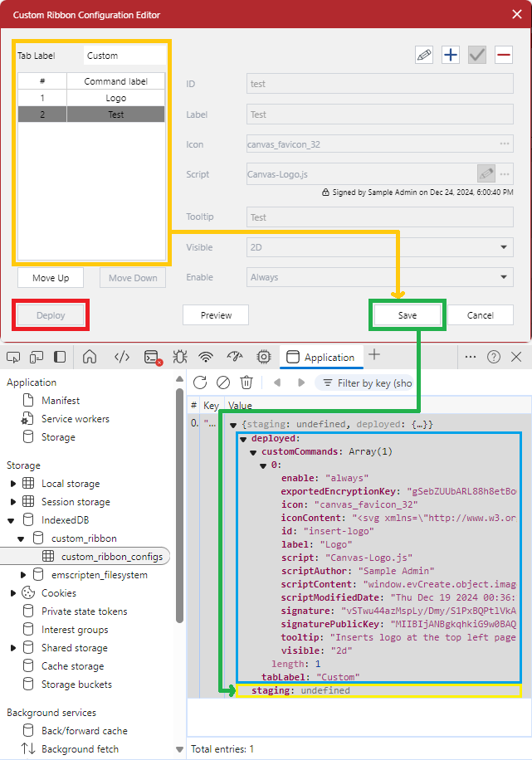Screen dimensions: 532x760
Task: Click the Tab Label input field
Action: (x=124, y=56)
